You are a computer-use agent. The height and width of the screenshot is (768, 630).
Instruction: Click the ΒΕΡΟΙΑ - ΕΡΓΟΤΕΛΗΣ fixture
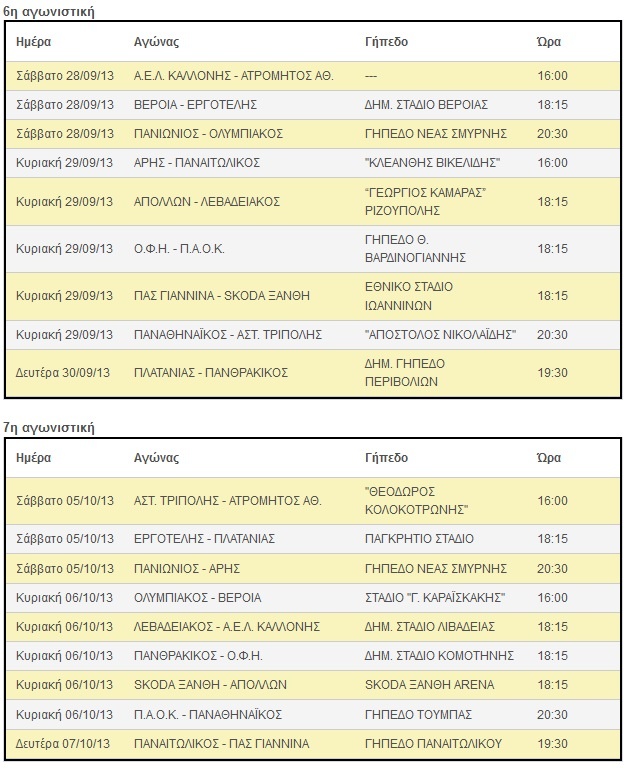point(195,105)
